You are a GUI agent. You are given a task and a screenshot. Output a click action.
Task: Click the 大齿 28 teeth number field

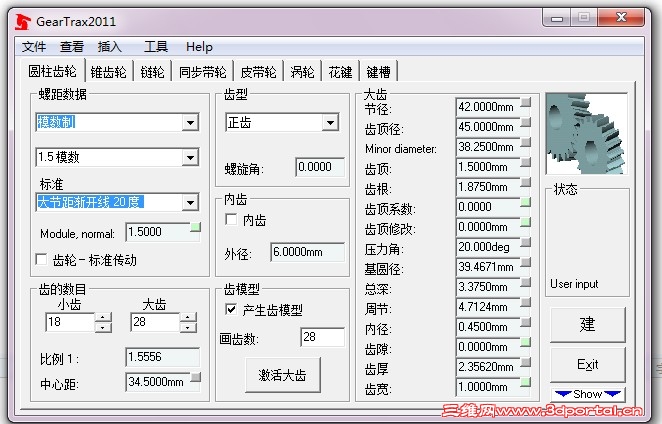[x=155, y=322]
